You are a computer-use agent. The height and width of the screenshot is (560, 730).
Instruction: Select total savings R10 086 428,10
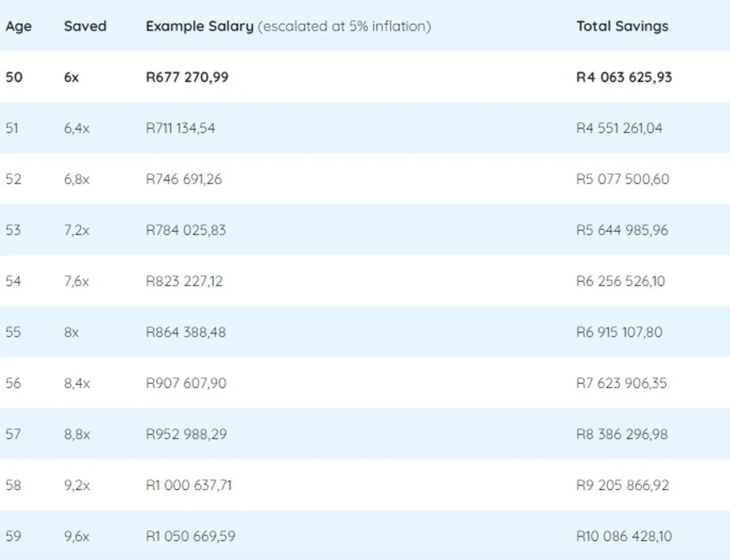click(624, 536)
